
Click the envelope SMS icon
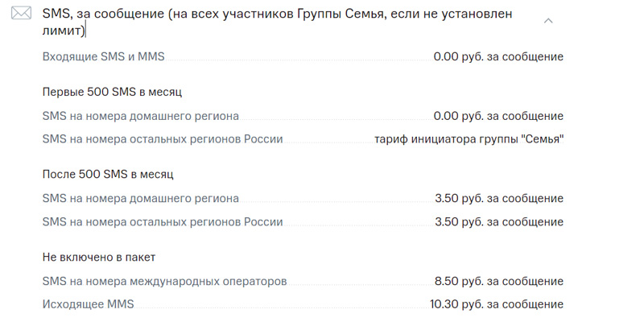[x=22, y=14]
